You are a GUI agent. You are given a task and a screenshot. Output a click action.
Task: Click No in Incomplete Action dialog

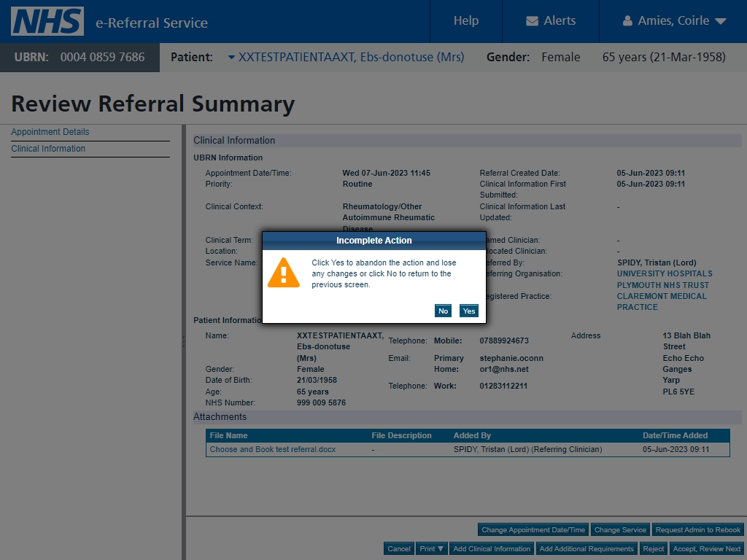coord(443,311)
